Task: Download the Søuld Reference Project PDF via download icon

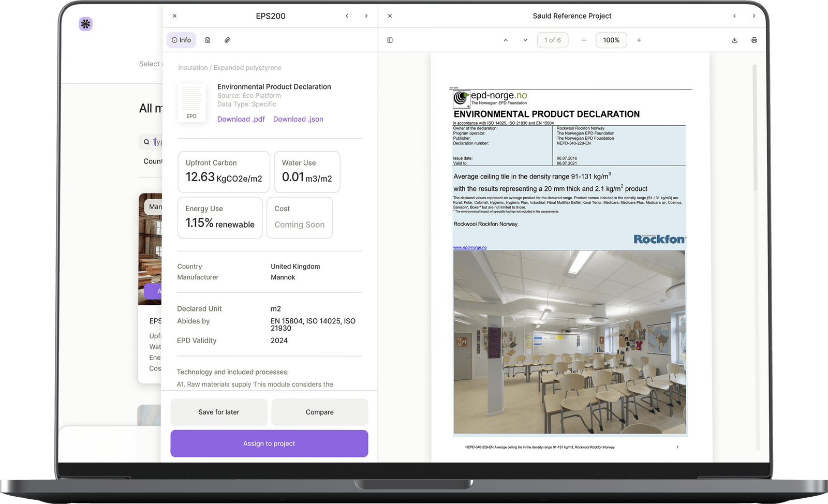Action: [734, 40]
